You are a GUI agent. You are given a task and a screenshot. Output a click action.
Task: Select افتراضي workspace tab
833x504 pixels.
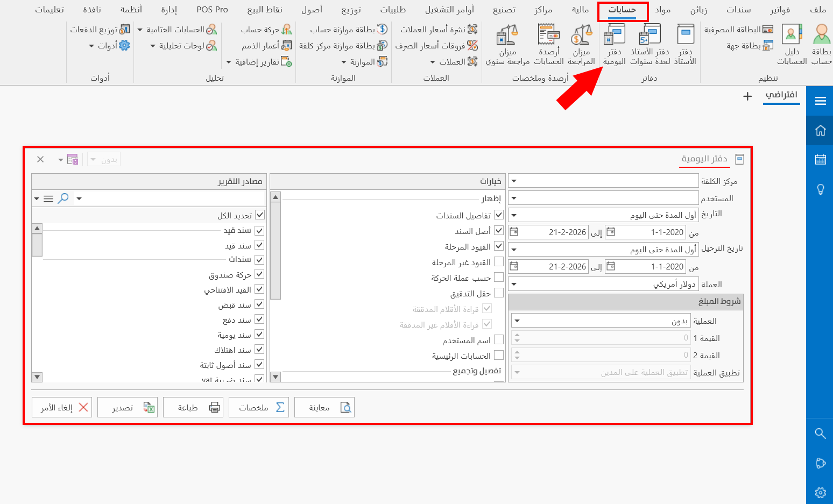781,95
